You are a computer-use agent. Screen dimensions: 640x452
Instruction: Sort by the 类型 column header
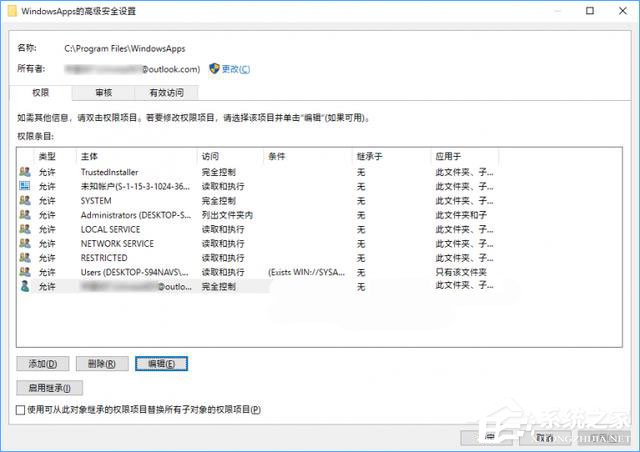(x=56, y=156)
